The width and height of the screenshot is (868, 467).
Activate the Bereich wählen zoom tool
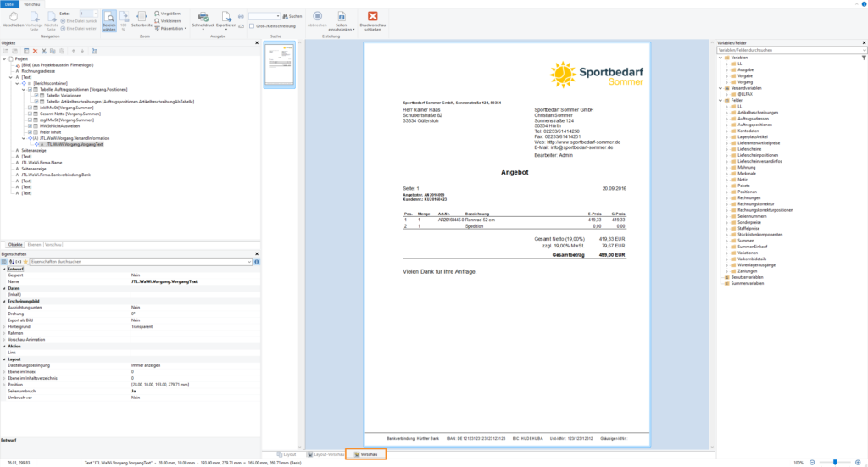[x=109, y=21]
